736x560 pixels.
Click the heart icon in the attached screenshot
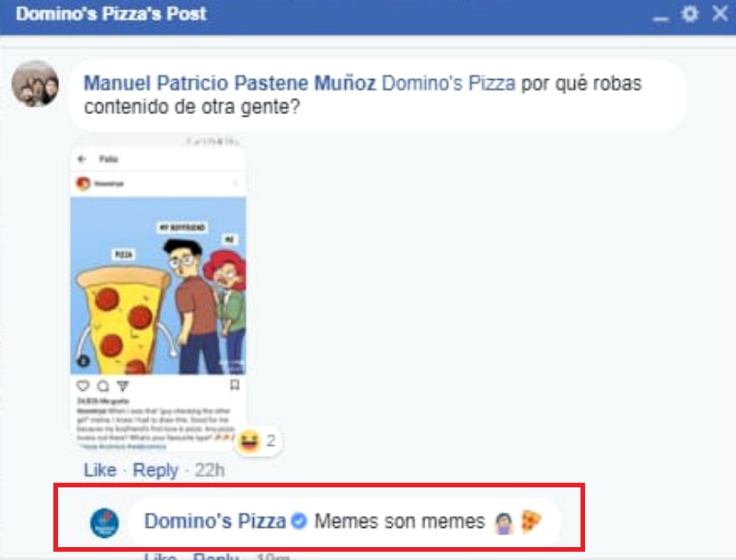click(83, 385)
